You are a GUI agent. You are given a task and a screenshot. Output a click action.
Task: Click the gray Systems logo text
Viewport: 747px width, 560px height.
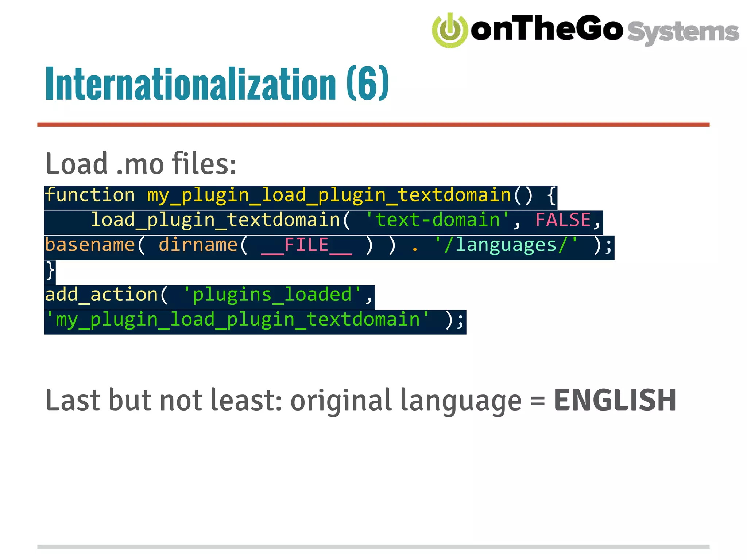[683, 32]
